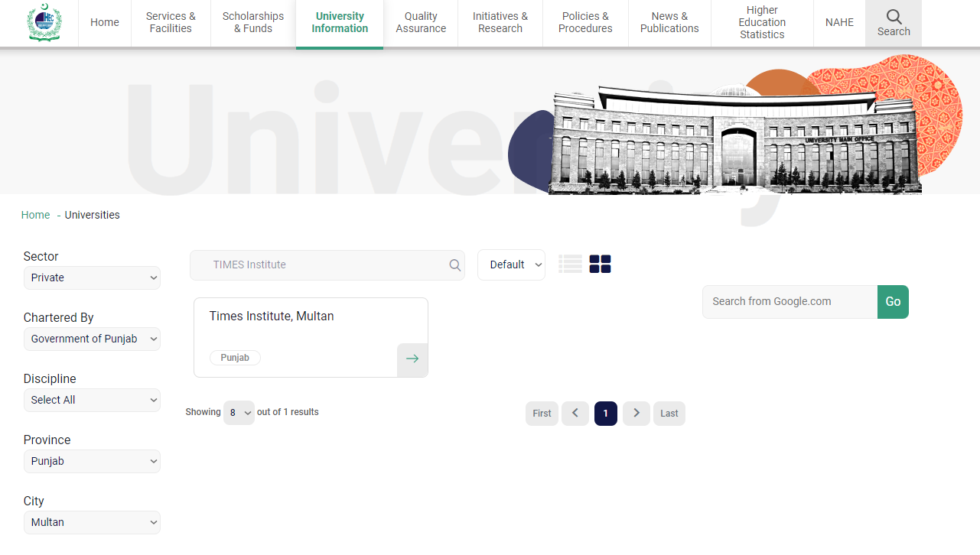Click the Punjab tag on the card
This screenshot has height=555, width=980.
pos(235,358)
